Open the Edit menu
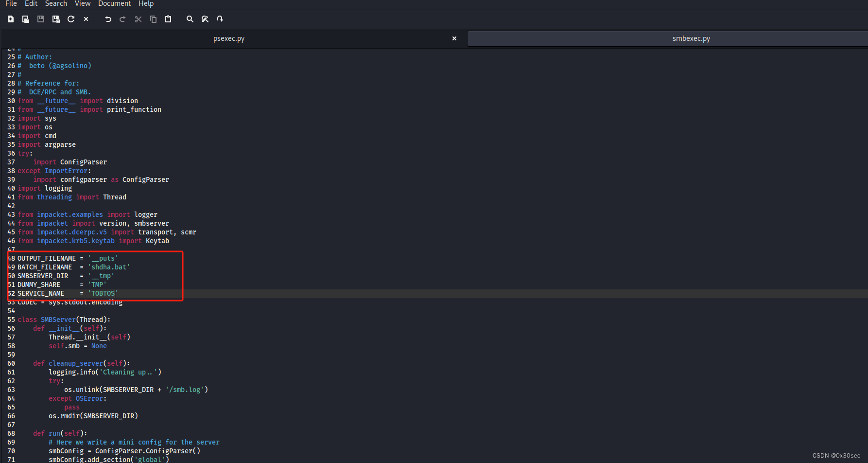Image resolution: width=868 pixels, height=463 pixels. 31,3
